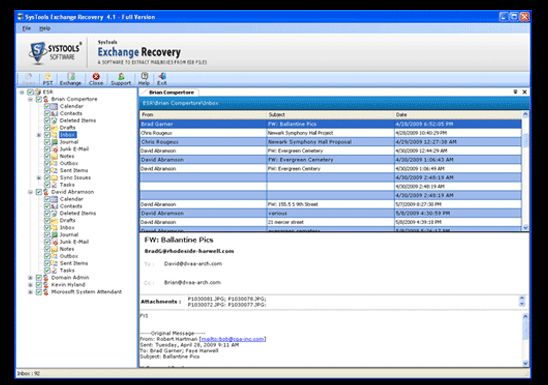The width and height of the screenshot is (548, 385).
Task: Select Junk E-Mail folder under David Abramson
Action: click(x=74, y=242)
